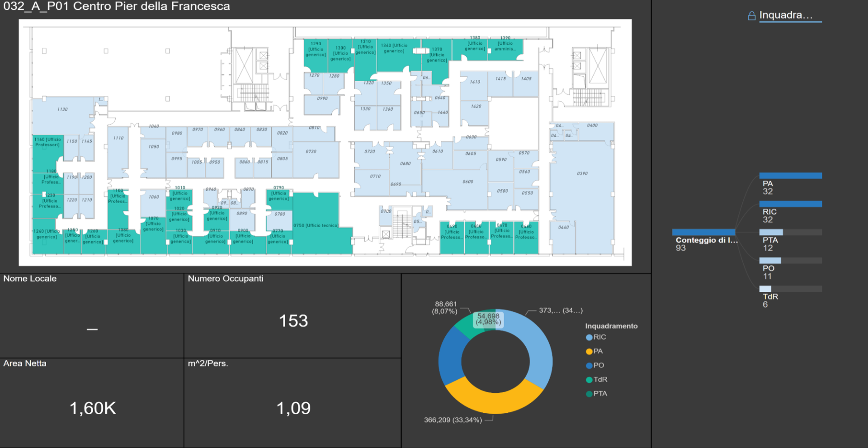Expand the RIC node in decomposition tree

(x=790, y=204)
